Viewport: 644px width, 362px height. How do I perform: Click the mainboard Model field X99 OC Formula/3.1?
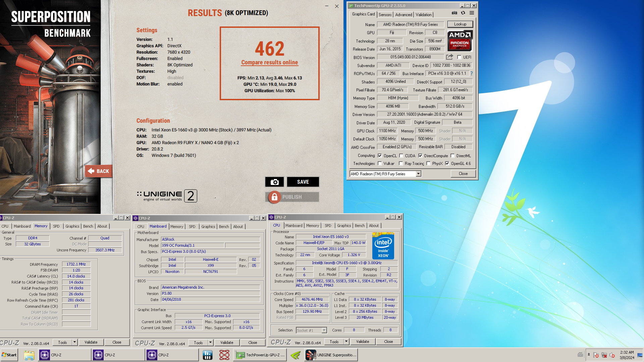point(193,245)
